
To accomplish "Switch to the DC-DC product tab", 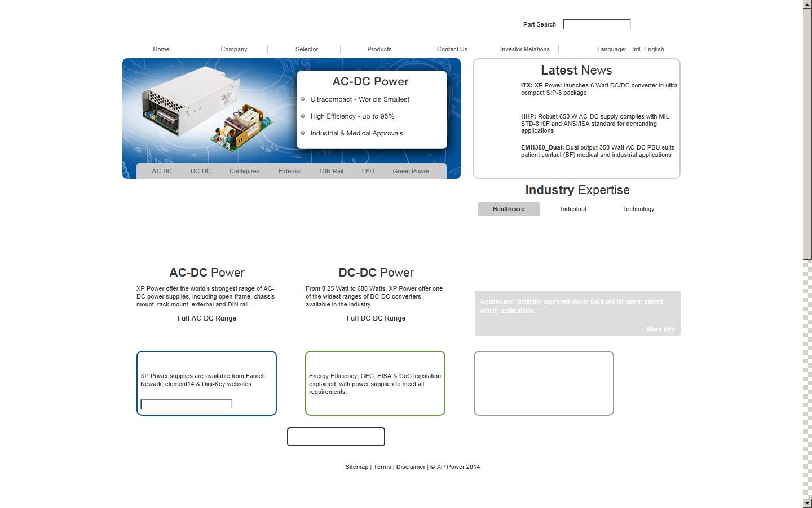I will pos(200,171).
